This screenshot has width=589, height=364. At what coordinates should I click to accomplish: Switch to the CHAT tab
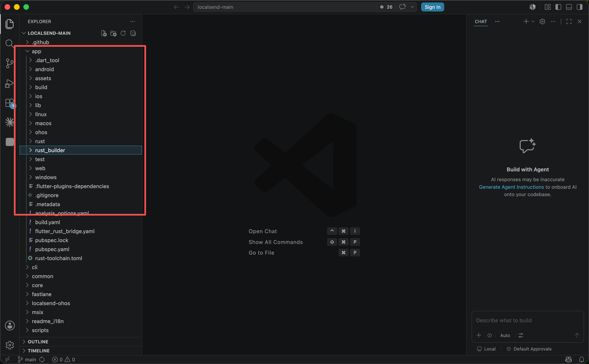pyautogui.click(x=481, y=21)
